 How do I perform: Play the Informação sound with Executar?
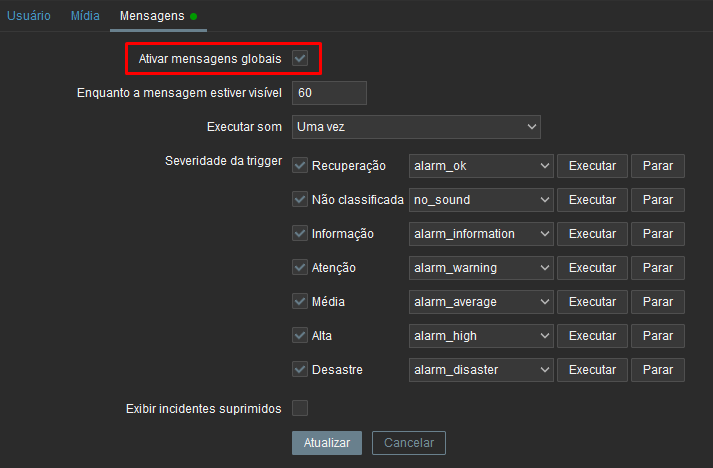592,234
